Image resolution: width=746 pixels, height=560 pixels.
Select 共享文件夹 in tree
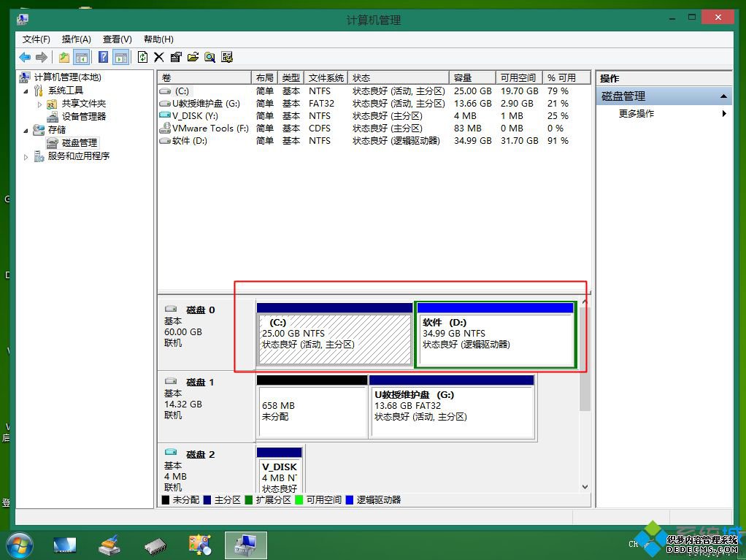point(83,104)
